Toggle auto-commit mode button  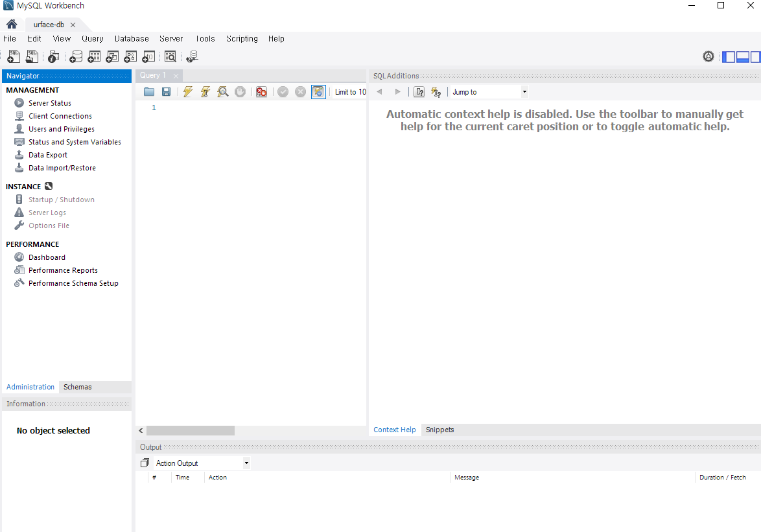318,91
